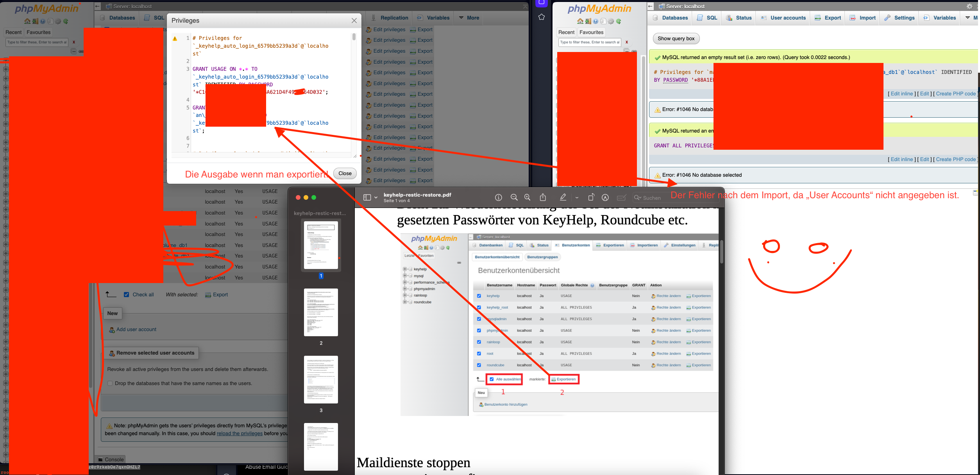This screenshot has height=475, width=980.
Task: Click the home icon in right phpMyAdmin sidebar
Action: [580, 22]
